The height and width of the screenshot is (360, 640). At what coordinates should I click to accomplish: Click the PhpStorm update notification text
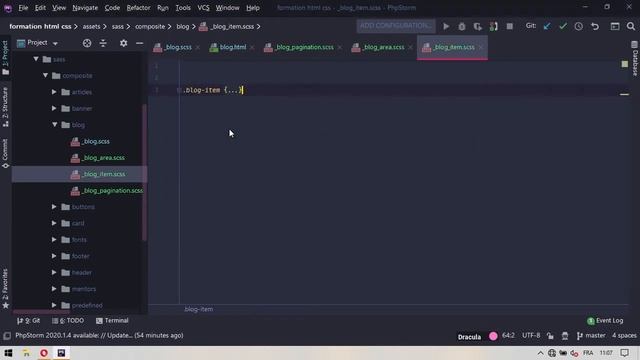[99, 336]
